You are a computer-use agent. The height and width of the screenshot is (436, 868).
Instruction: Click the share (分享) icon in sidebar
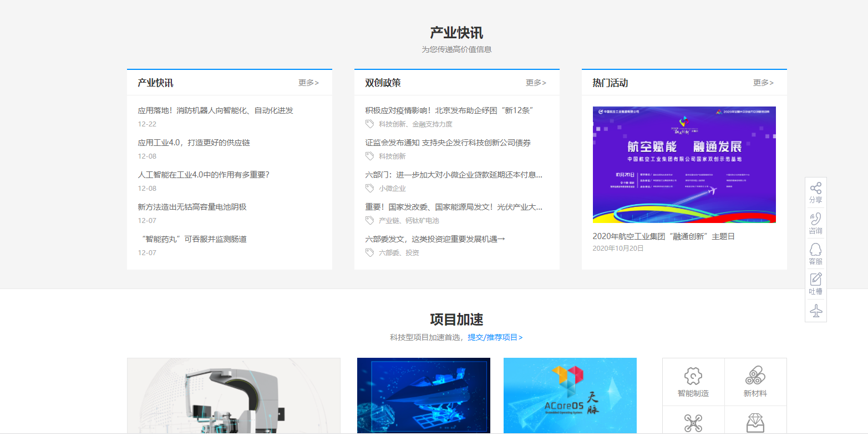[815, 189]
